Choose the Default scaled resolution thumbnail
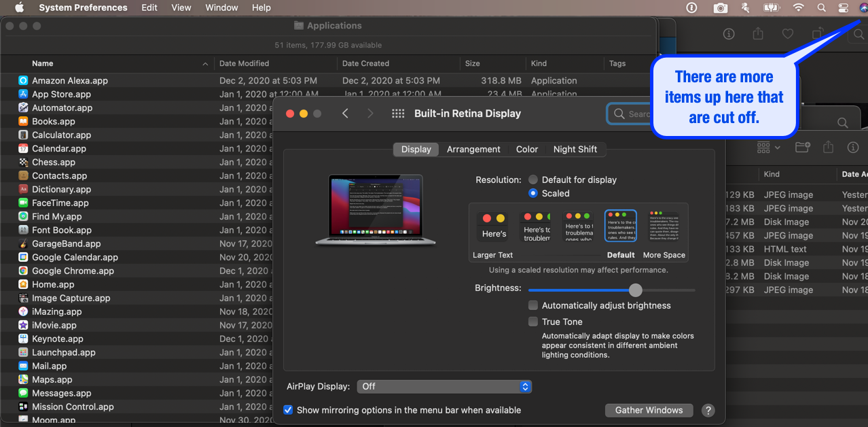Image resolution: width=868 pixels, height=427 pixels. coord(621,226)
